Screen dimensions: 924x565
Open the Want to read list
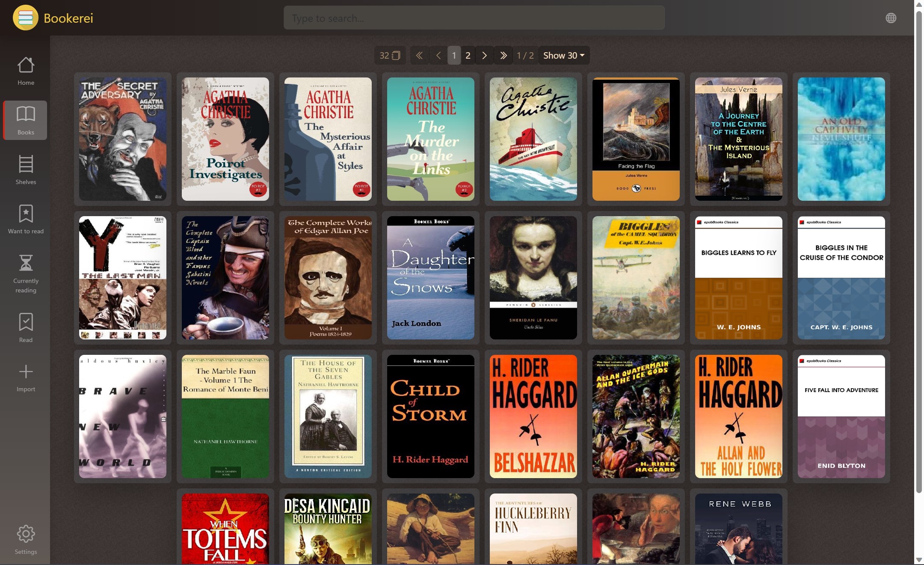point(26,219)
